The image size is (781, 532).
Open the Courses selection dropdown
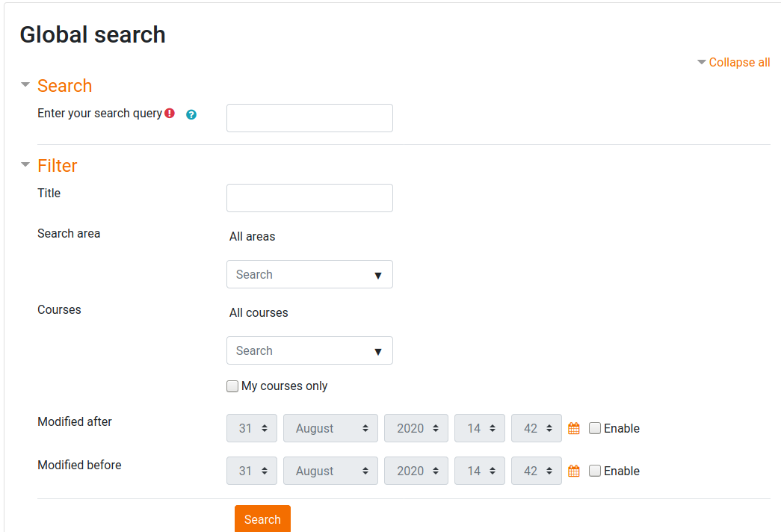309,350
